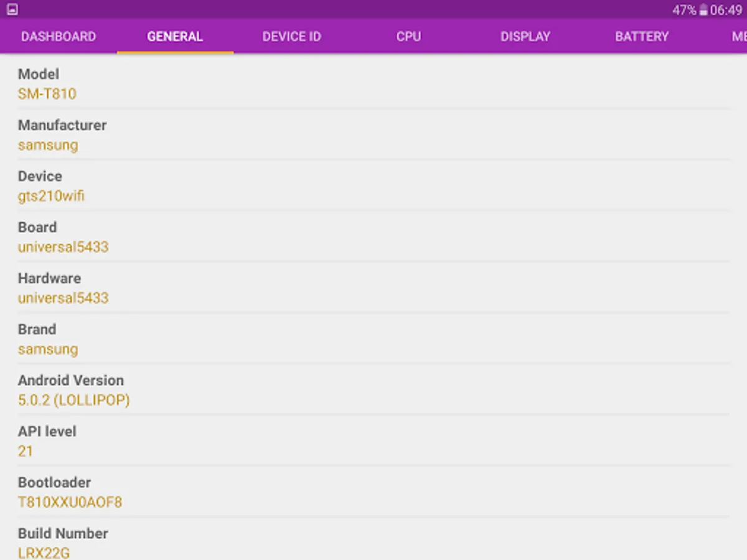The width and height of the screenshot is (747, 560).
Task: Select the Brand label
Action: (37, 329)
